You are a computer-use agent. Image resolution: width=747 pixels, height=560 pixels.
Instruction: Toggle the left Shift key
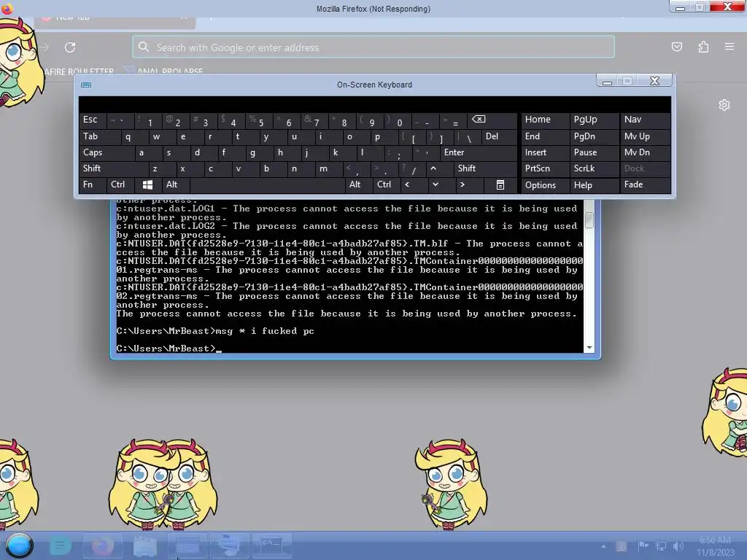(x=113, y=168)
